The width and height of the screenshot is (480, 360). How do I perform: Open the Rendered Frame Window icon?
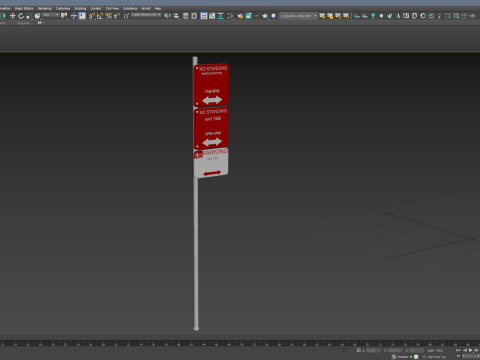[248, 16]
